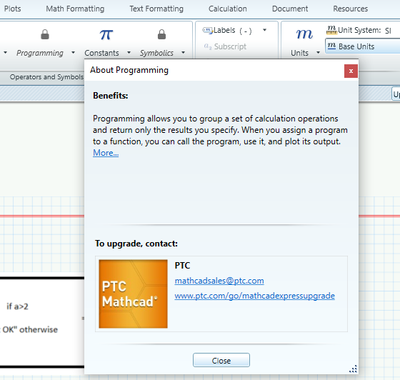Image resolution: width=400 pixels, height=380 pixels.
Task: Click the Close button in the dialog
Action: (221, 360)
